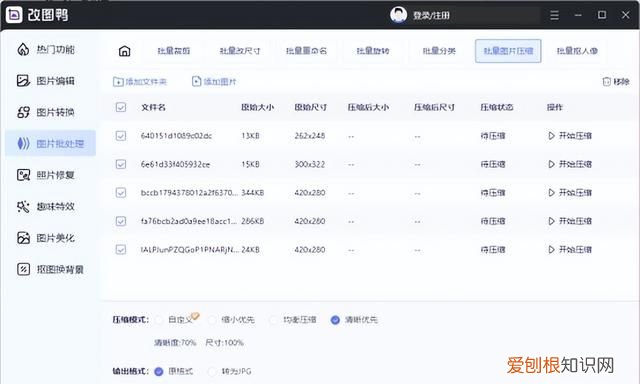Open 图片编辑 in the sidebar
Viewport: 640px width, 384px height.
46,81
